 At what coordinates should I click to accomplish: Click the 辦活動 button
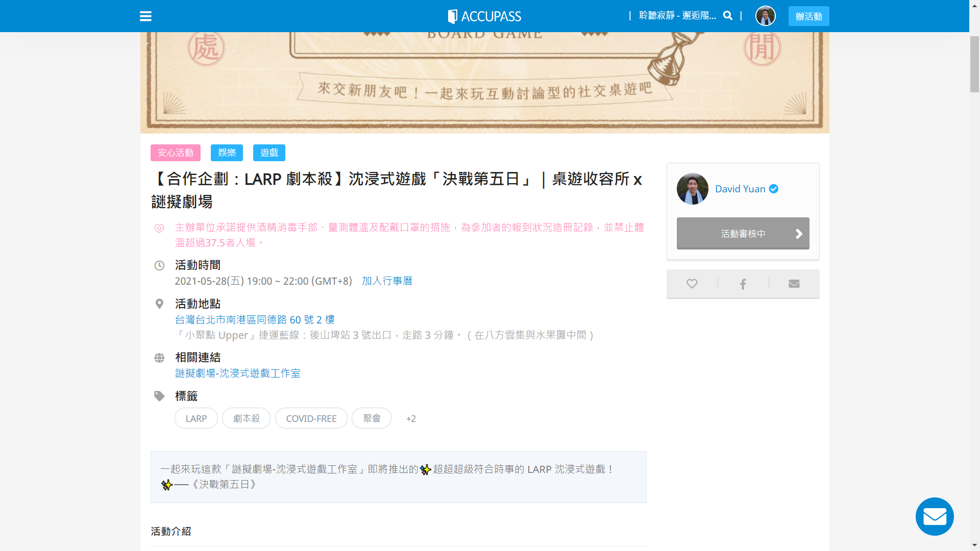(x=808, y=16)
